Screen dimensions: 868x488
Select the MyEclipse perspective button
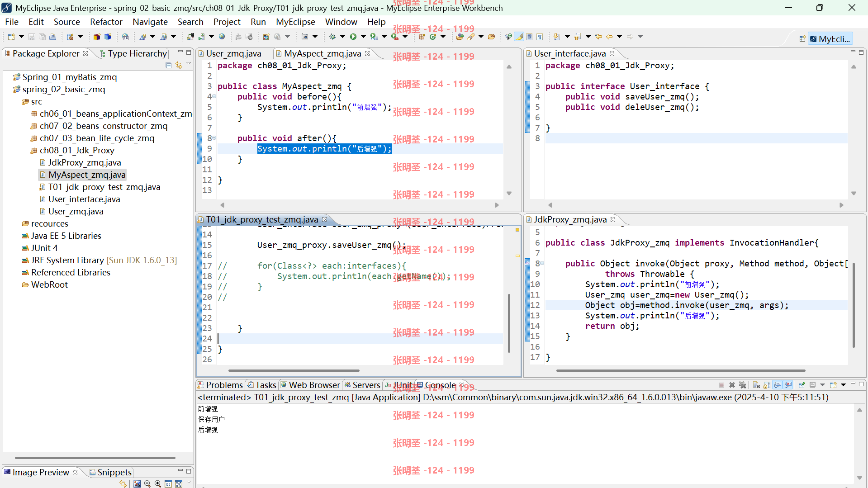point(830,39)
